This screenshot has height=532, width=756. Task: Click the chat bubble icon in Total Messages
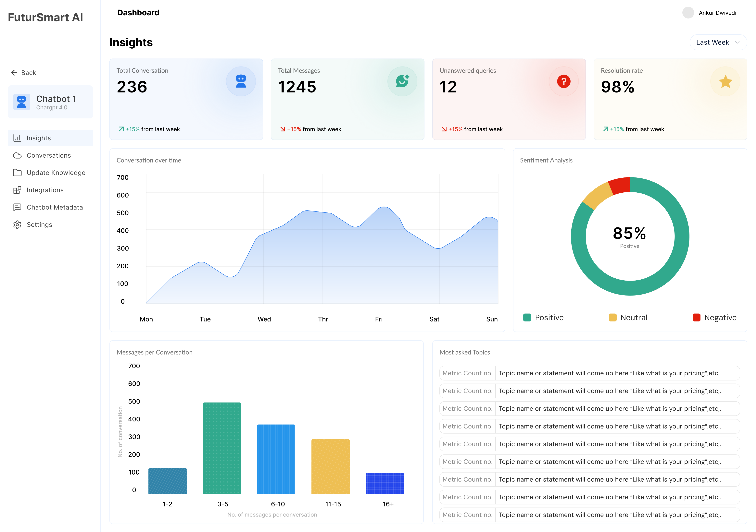pyautogui.click(x=402, y=81)
